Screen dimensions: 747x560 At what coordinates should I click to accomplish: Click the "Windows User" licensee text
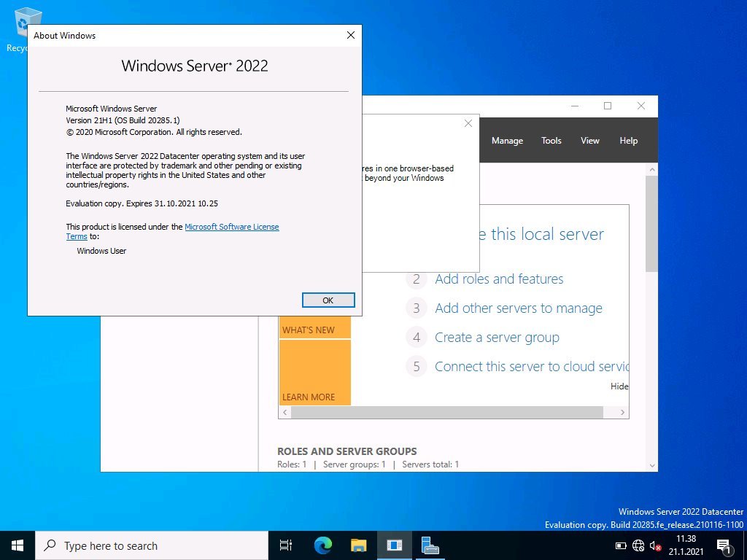101,251
